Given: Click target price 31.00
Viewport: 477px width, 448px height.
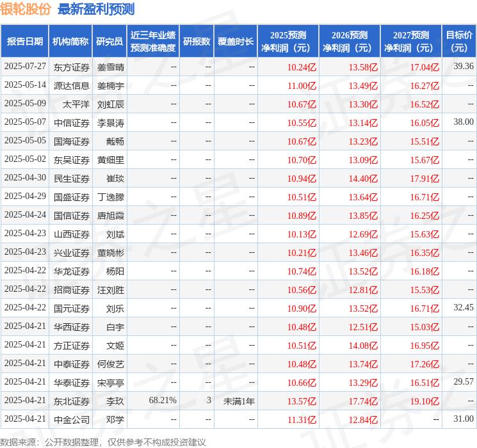Looking at the screenshot, I should [464, 419].
